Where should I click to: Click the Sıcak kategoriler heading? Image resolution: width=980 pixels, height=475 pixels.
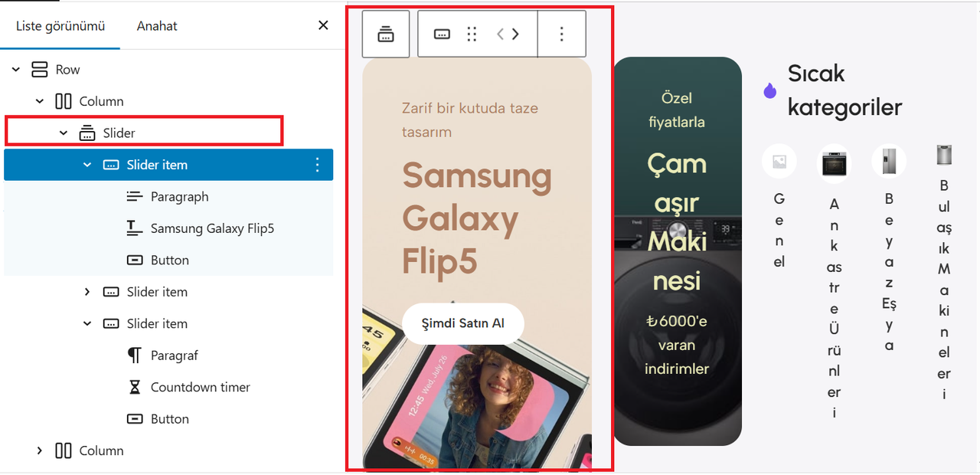845,90
